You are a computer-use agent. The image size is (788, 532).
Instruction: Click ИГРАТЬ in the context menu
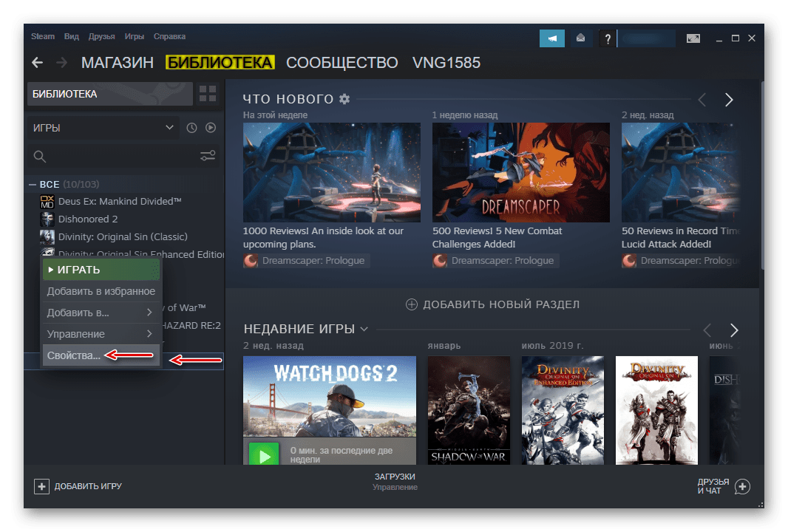(101, 270)
